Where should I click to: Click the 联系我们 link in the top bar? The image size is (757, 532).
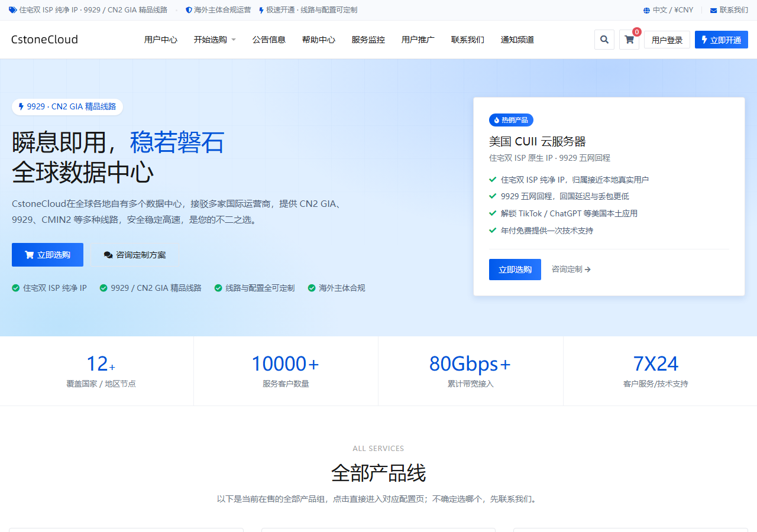[729, 10]
